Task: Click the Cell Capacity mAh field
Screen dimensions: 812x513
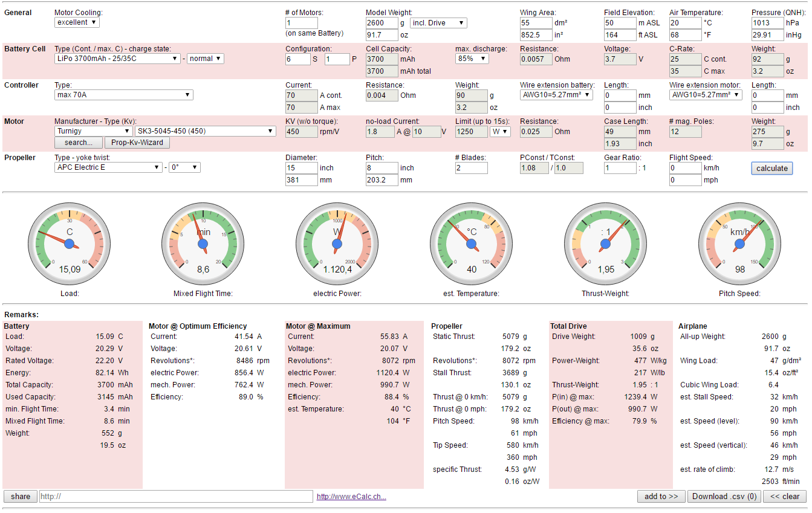Action: click(382, 59)
